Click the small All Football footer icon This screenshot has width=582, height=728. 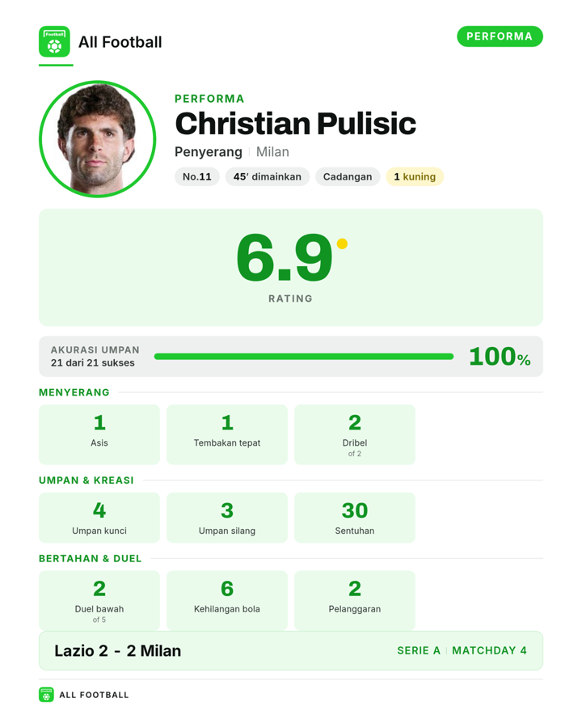pos(46,695)
